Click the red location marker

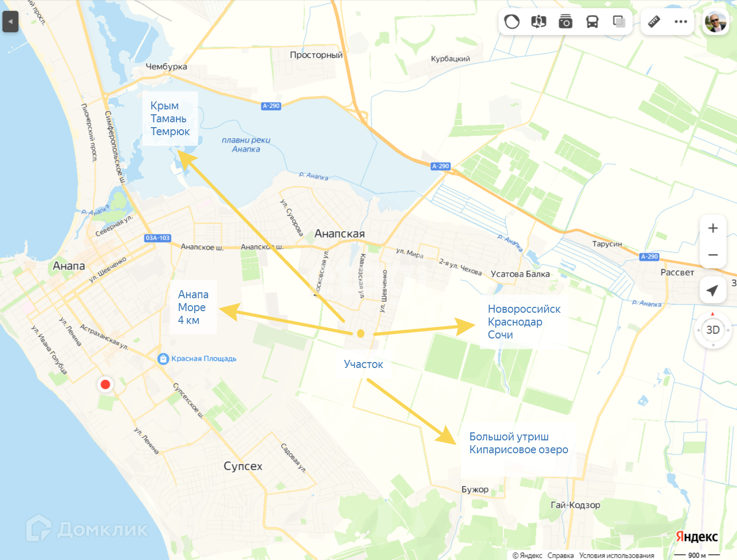point(105,384)
